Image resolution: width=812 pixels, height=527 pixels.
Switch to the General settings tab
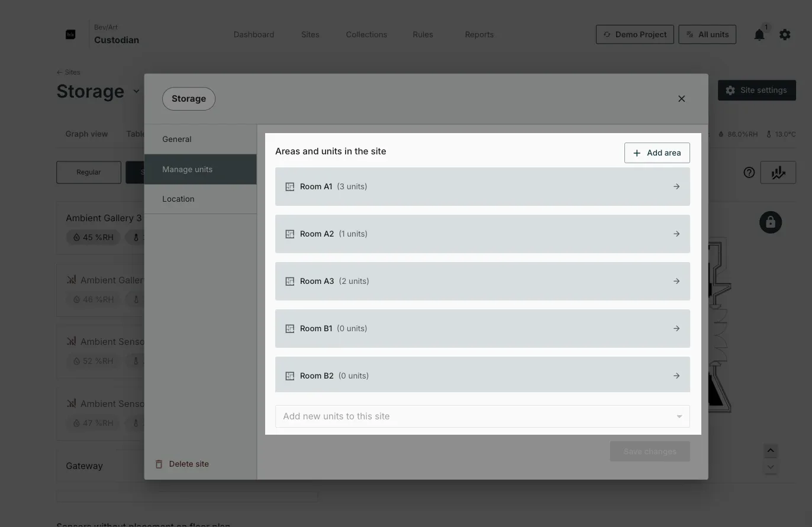(201, 139)
